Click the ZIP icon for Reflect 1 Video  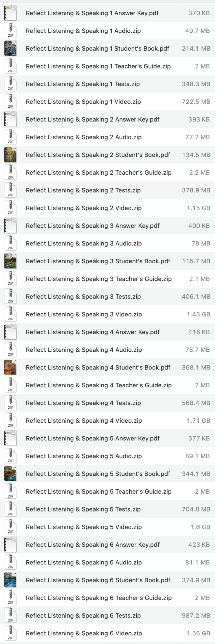pyautogui.click(x=10, y=101)
